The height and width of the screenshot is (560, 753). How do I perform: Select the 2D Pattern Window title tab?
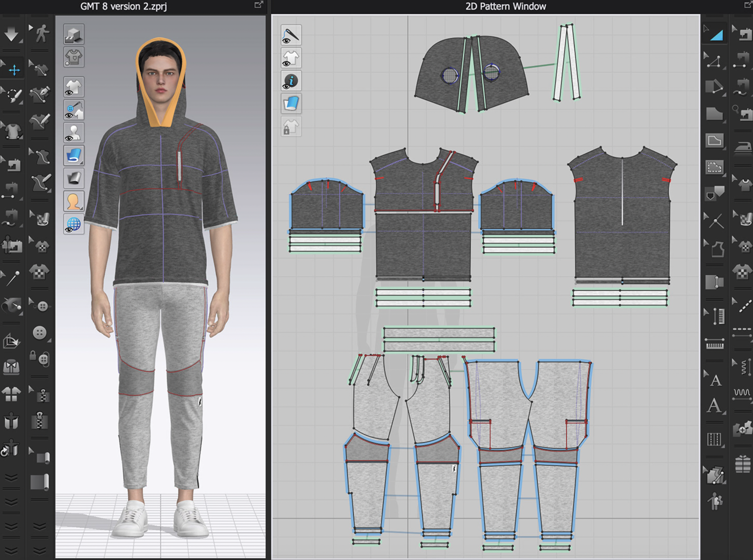coord(505,6)
